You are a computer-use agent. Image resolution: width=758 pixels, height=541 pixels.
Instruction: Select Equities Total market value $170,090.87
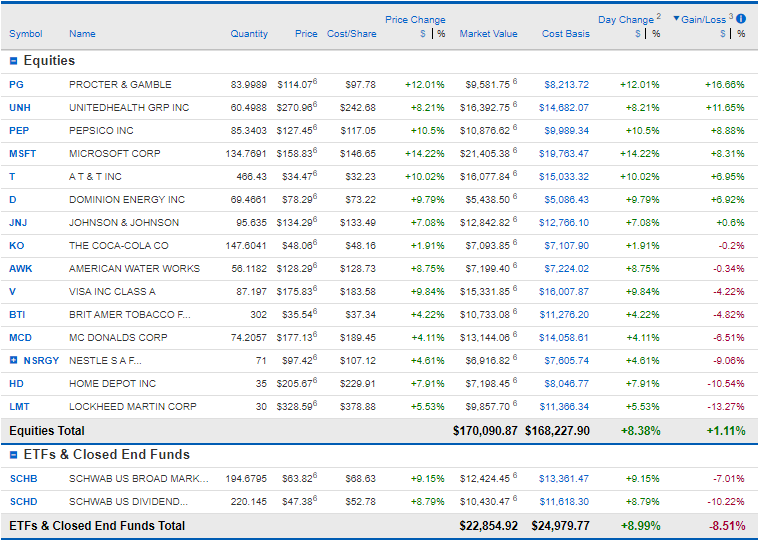[485, 431]
